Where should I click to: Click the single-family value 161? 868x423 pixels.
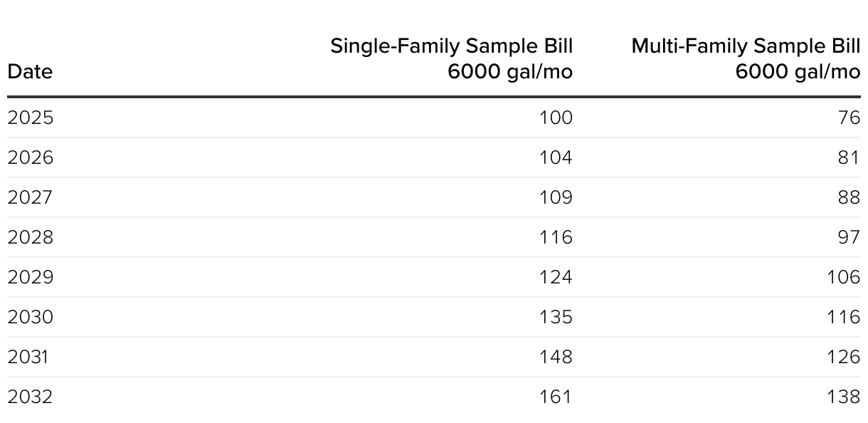coord(556,397)
